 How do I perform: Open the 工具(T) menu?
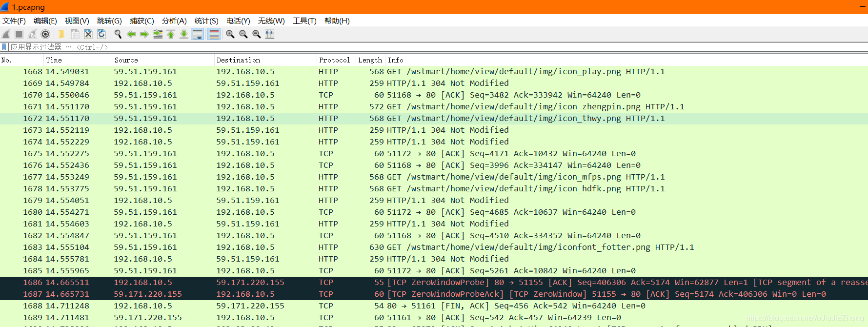(304, 21)
